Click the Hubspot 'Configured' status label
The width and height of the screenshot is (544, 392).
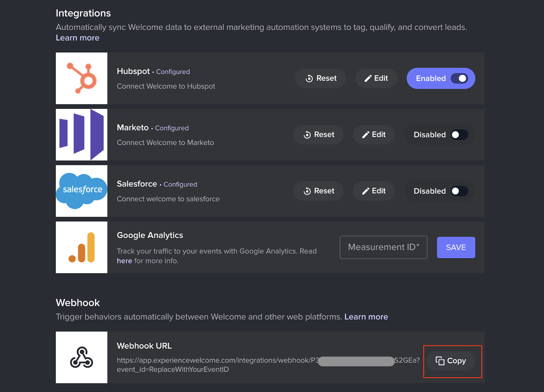click(173, 72)
